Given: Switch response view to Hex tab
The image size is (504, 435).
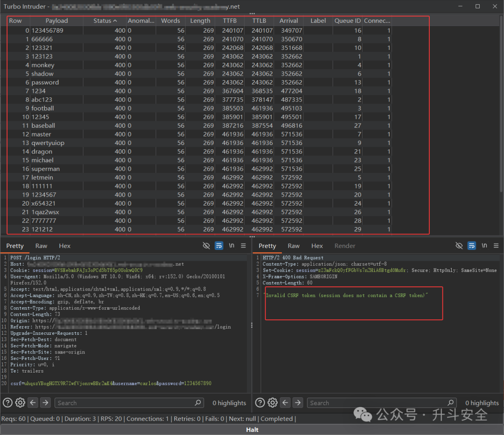Looking at the screenshot, I should click(317, 246).
